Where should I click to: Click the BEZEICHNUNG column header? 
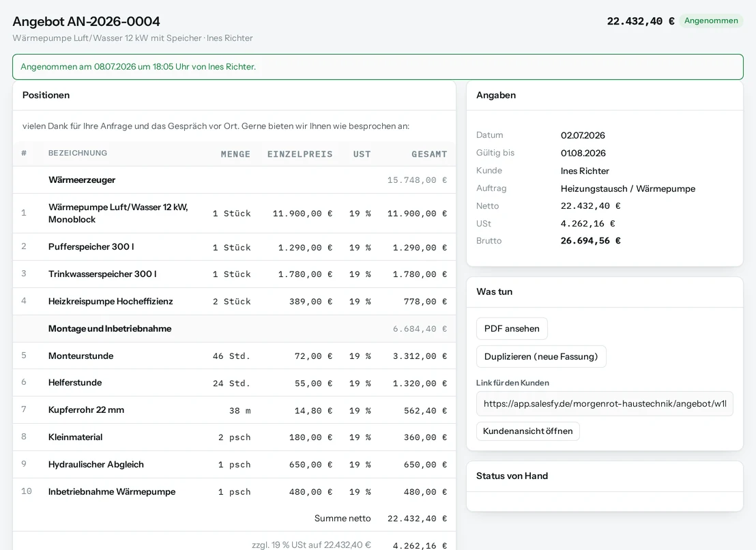point(78,154)
